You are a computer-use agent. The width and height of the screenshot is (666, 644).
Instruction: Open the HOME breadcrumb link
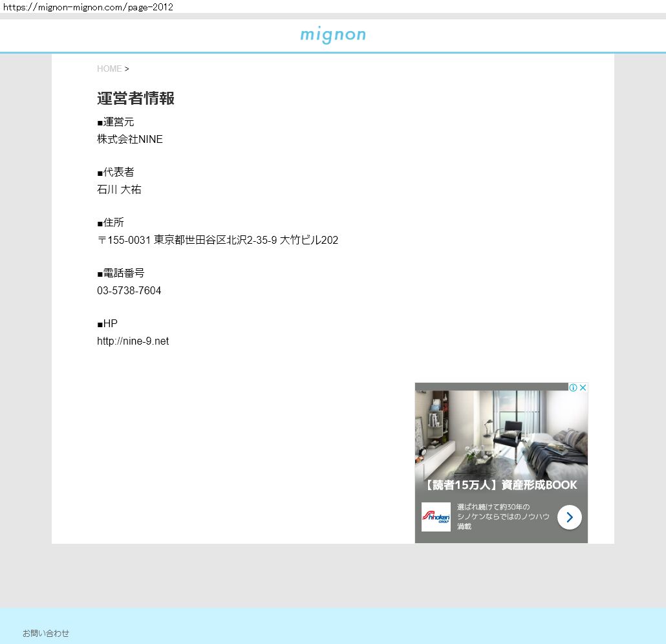109,69
